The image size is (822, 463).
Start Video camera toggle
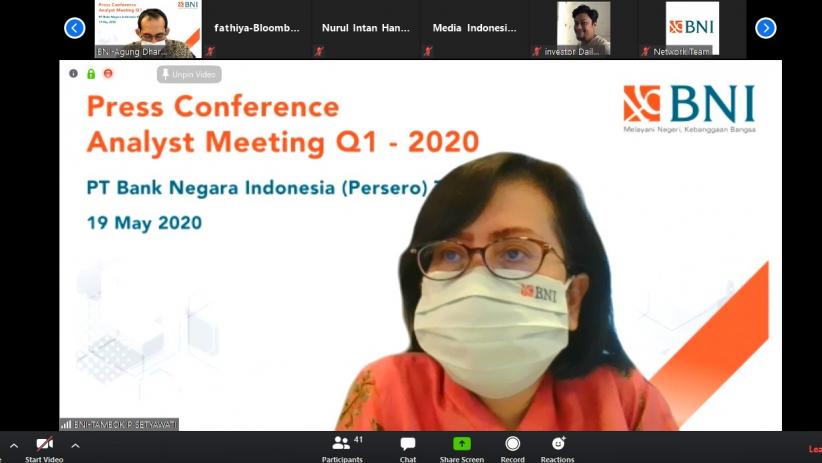45,449
